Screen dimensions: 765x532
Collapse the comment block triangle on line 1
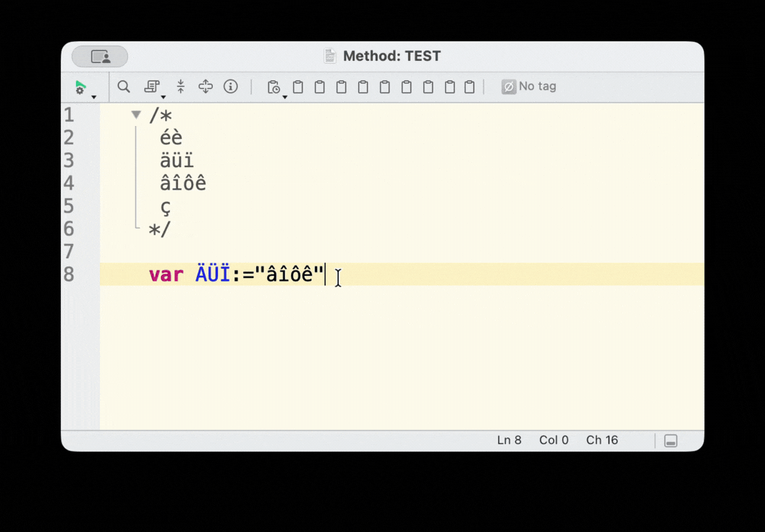[136, 114]
